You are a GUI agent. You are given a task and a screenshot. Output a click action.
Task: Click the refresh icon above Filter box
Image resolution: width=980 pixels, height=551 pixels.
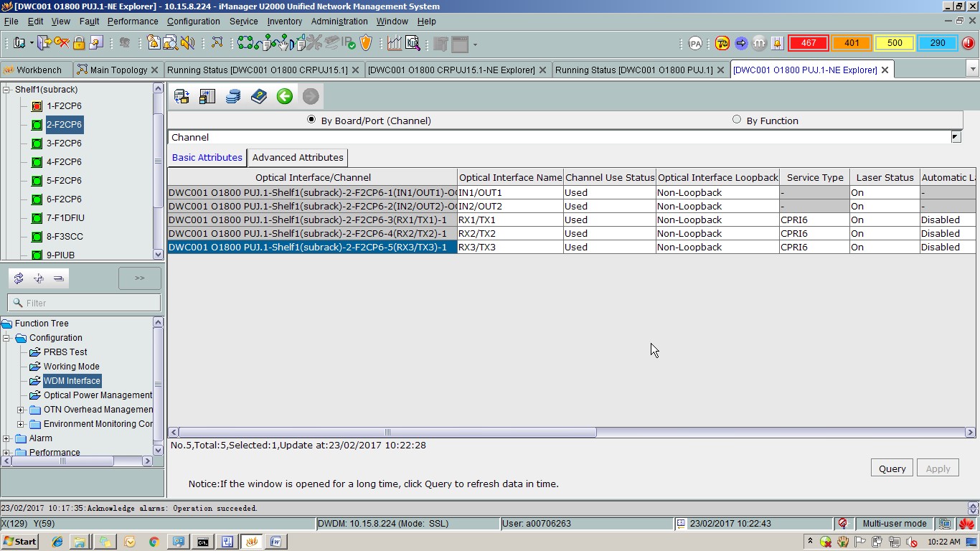tap(19, 278)
